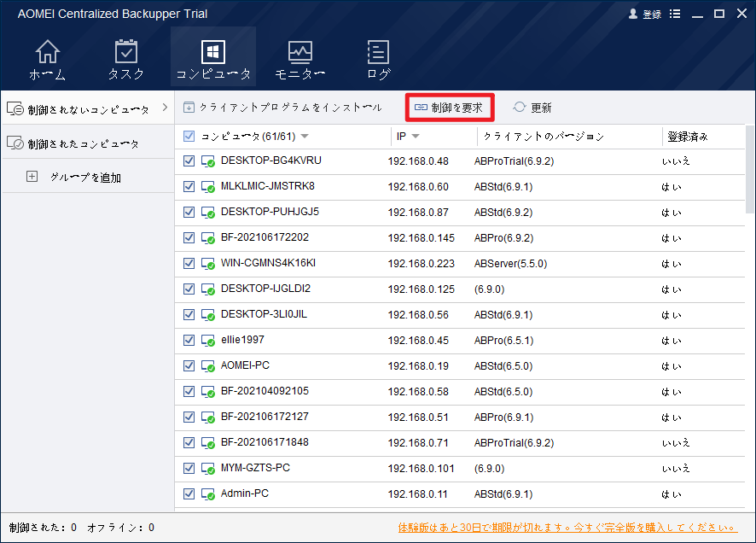
Task: Click the vertical scrollbar thumb of computer list
Action: (750, 169)
